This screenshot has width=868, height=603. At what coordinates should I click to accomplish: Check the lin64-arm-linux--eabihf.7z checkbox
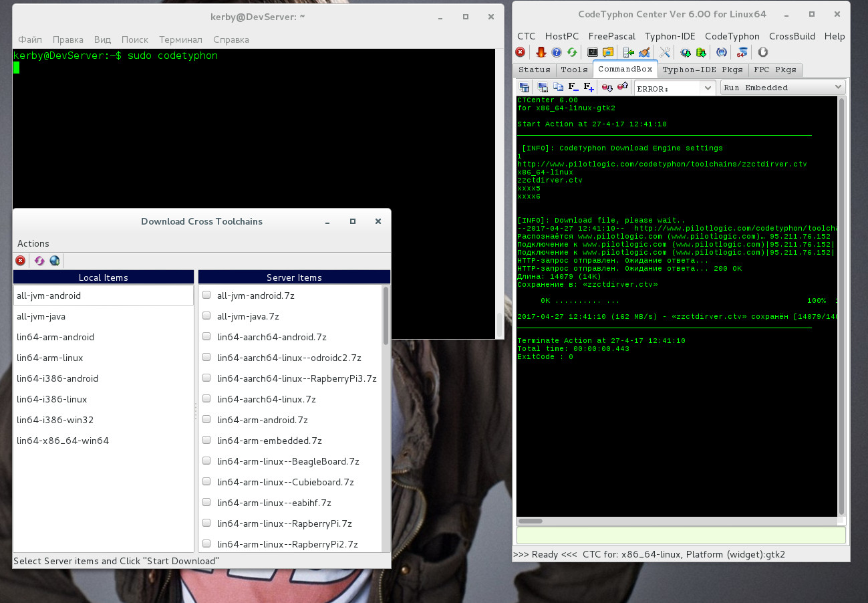point(206,502)
